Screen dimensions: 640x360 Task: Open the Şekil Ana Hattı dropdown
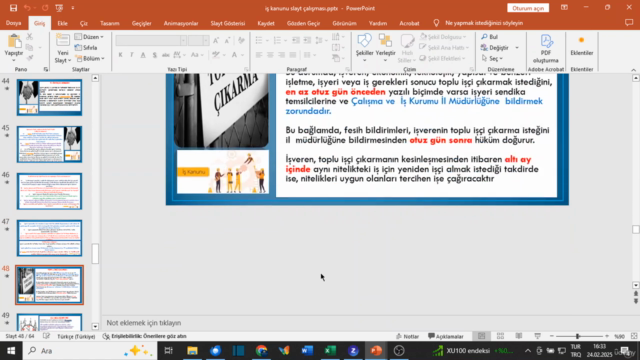pos(444,48)
